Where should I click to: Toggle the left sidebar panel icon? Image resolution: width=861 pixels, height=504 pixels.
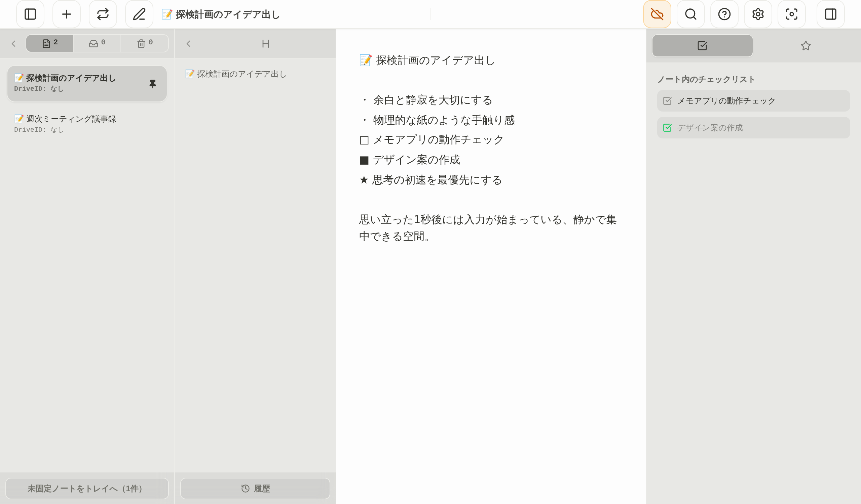click(30, 14)
